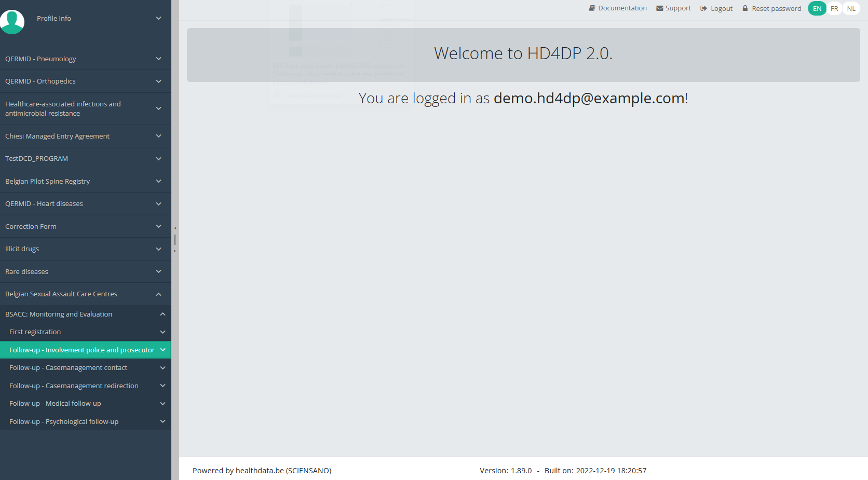The height and width of the screenshot is (480, 868).
Task: Expand the Profile Info chevron
Action: [x=158, y=18]
